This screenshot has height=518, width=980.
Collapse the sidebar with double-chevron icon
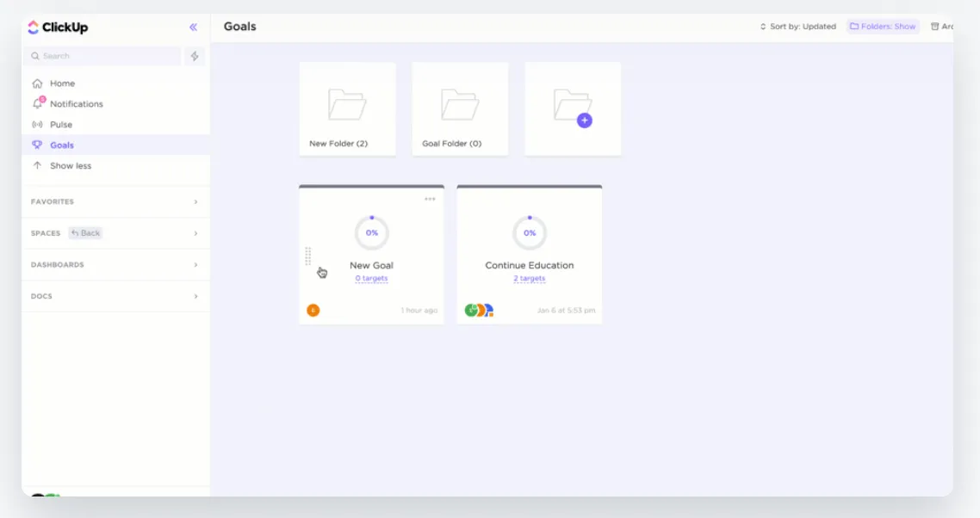(x=193, y=27)
